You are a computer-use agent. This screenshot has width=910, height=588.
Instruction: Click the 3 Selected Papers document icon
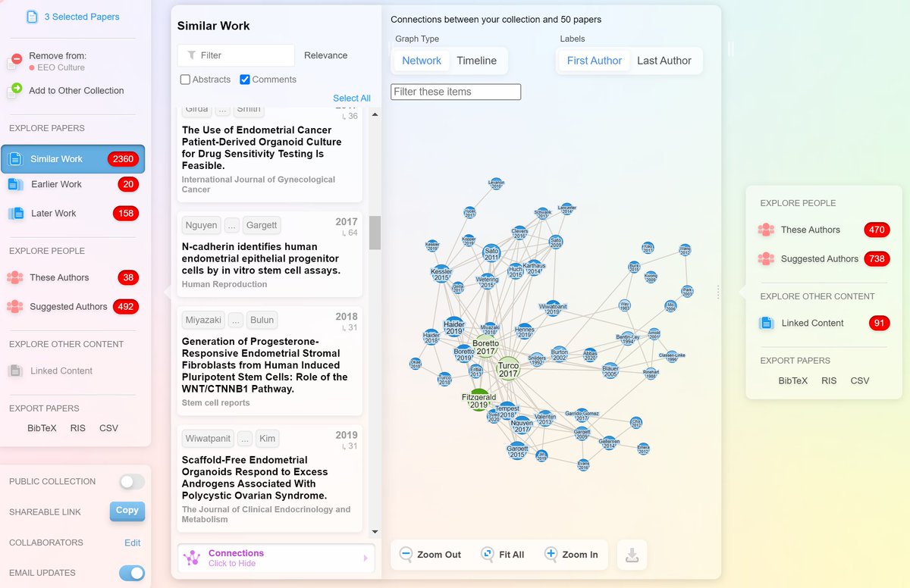pyautogui.click(x=32, y=17)
